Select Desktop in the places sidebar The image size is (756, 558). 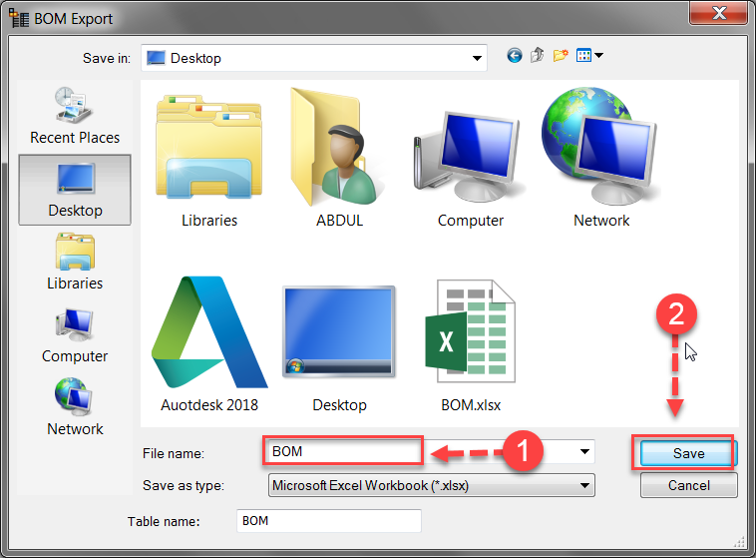point(75,189)
